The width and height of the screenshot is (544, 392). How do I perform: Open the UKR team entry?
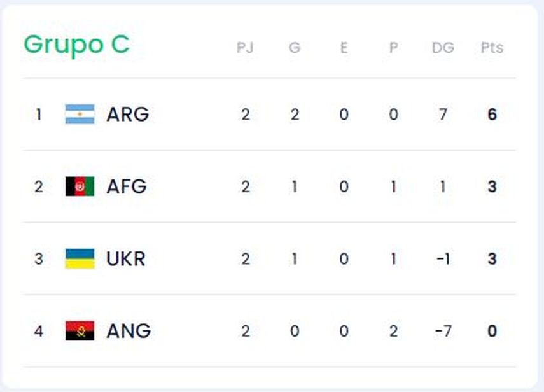pos(126,259)
